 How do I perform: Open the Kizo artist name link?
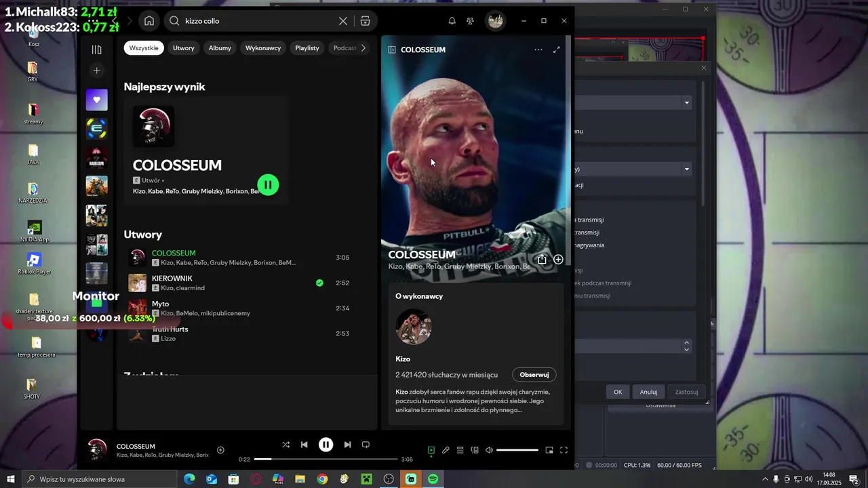coord(403,359)
